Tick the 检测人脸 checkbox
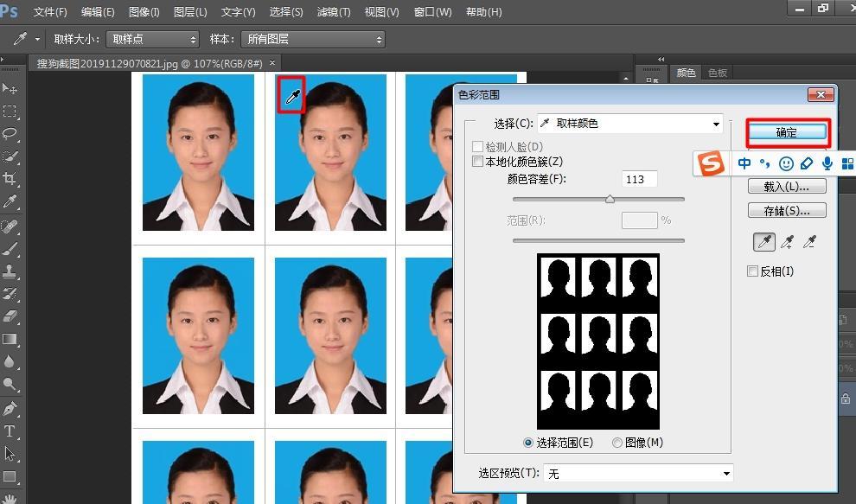This screenshot has width=856, height=504. 477,146
